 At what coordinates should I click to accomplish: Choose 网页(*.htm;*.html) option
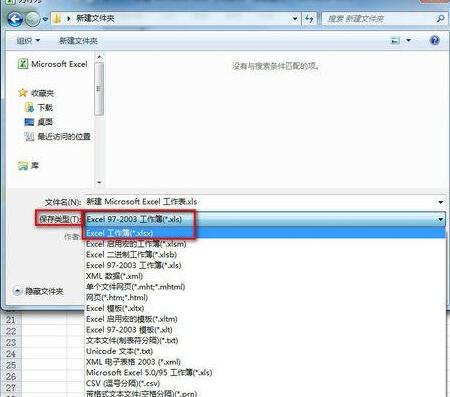(265, 297)
